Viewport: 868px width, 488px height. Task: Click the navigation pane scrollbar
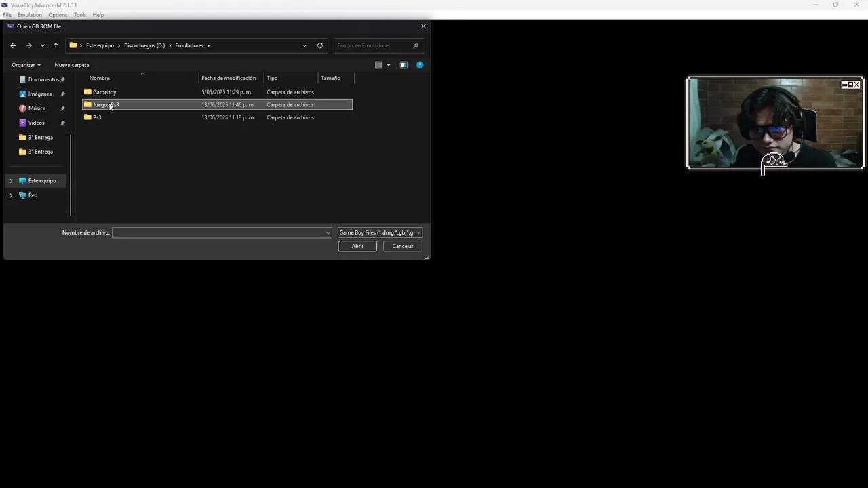(71, 175)
